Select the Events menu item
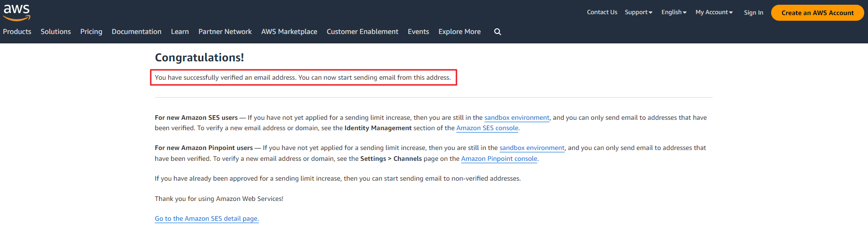Screen dimensions: 868x250 tap(419, 32)
